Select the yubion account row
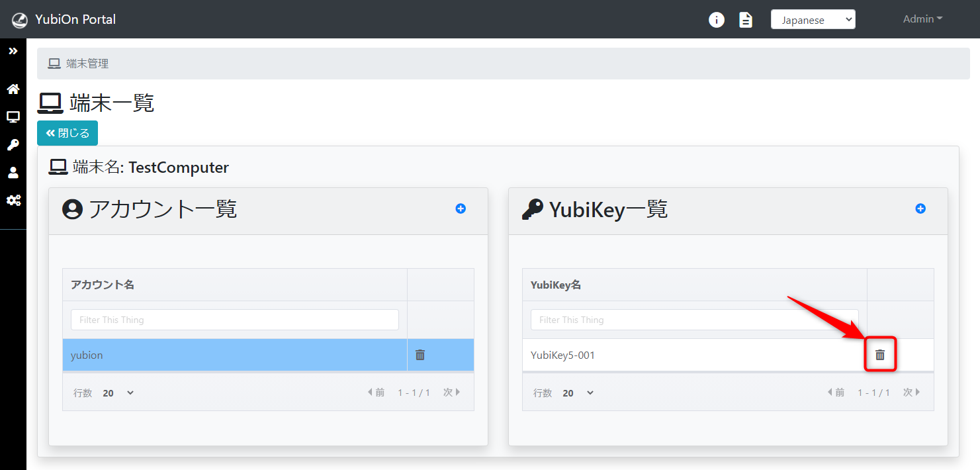 click(235, 355)
